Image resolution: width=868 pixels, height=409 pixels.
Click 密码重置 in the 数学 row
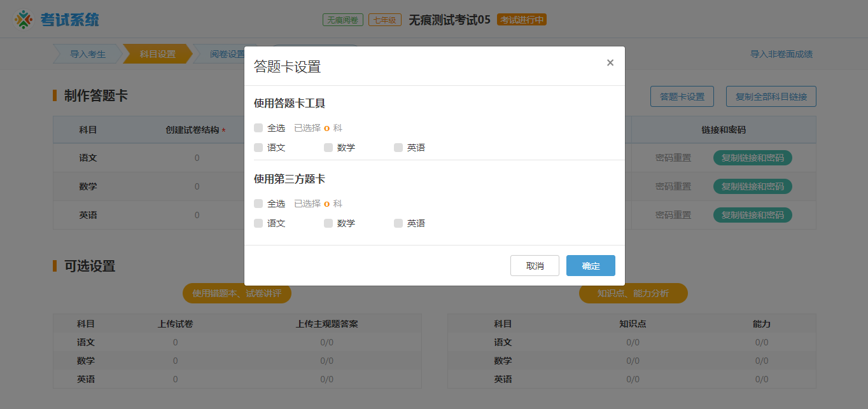[673, 186]
